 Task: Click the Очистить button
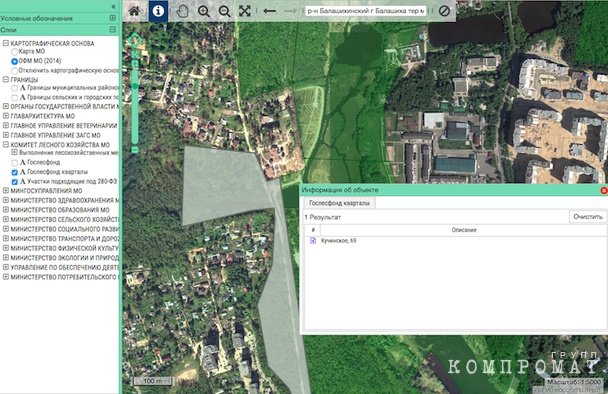[x=588, y=217]
